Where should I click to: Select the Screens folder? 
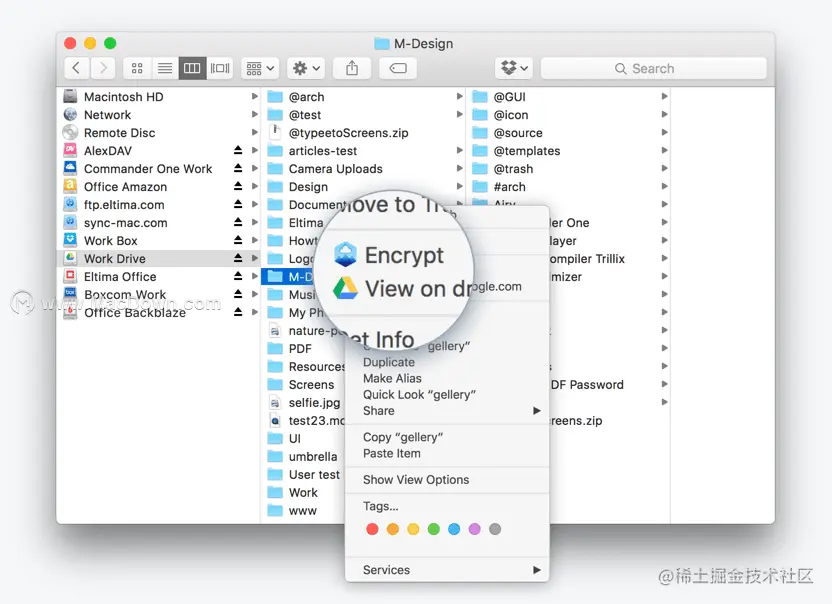[x=301, y=385]
